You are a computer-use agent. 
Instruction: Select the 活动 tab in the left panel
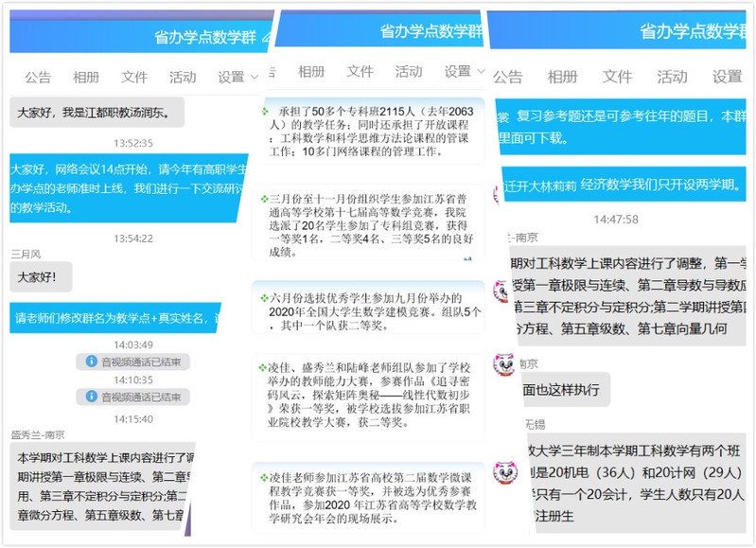coord(183,77)
